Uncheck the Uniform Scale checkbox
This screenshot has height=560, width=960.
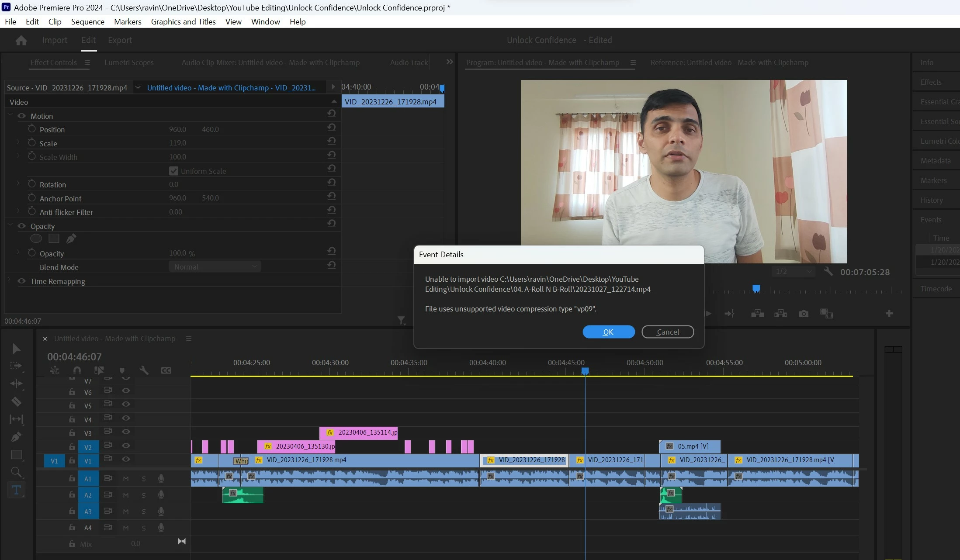tap(173, 171)
